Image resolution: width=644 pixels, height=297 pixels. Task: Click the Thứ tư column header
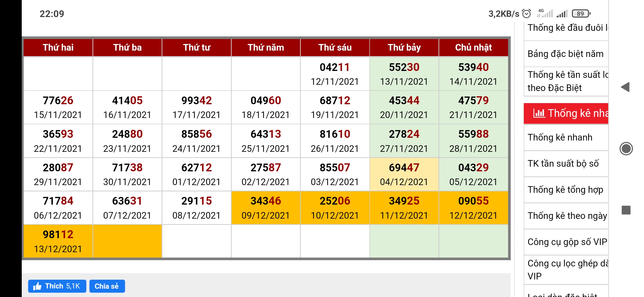coord(197,47)
